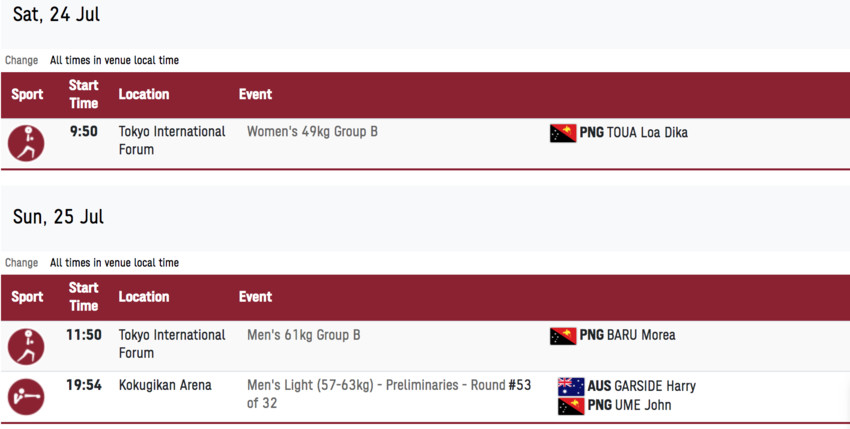The image size is (850, 429).
Task: Click Change time link under Sat, 24 Jul
Action: 22,60
